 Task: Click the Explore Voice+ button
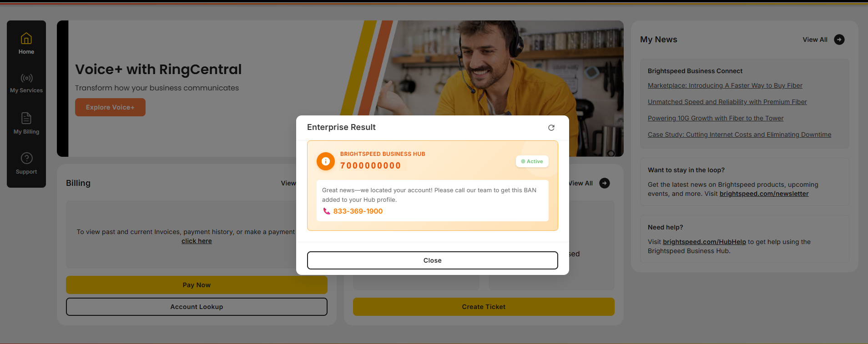(x=110, y=107)
